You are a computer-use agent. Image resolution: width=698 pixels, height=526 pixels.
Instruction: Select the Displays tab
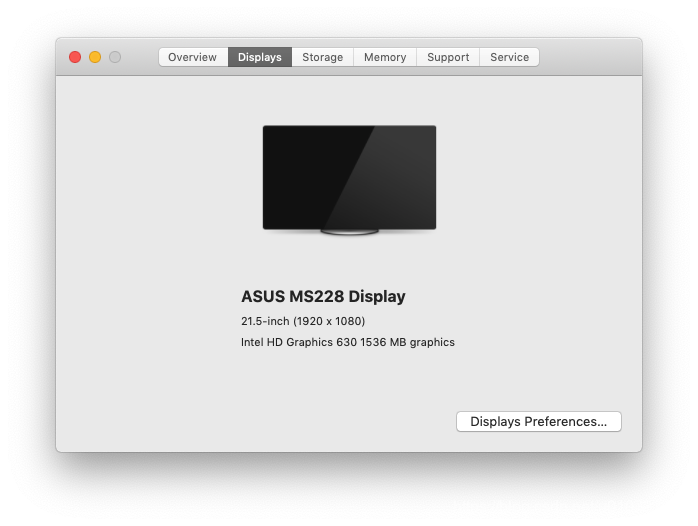pos(260,57)
